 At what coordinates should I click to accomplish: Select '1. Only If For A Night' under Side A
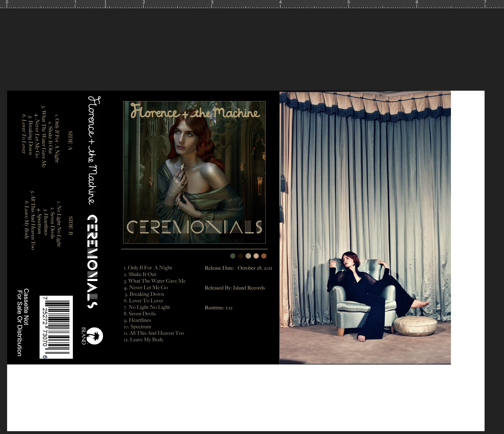click(57, 138)
